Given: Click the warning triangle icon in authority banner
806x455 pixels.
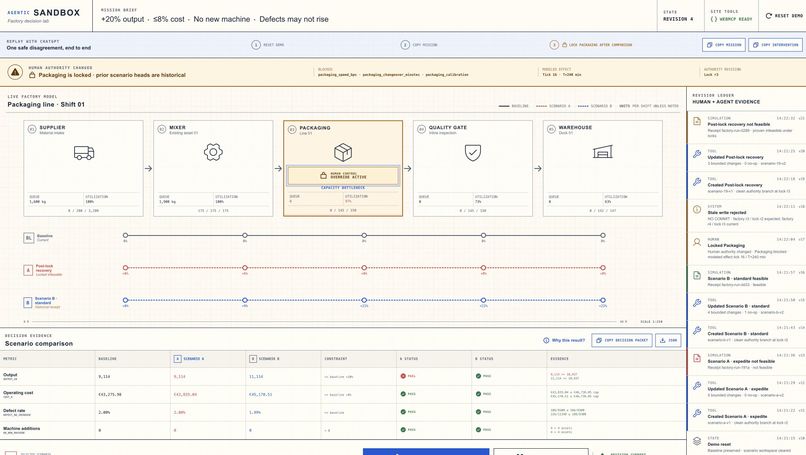Looking at the screenshot, I should click(15, 72).
